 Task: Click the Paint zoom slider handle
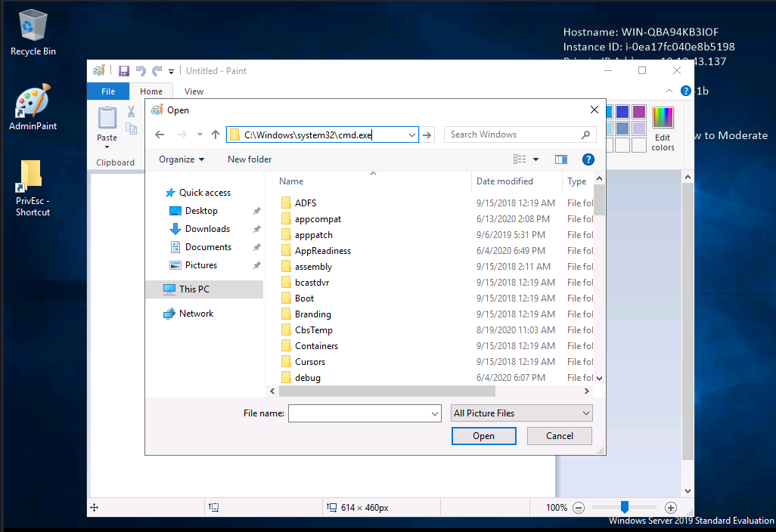tap(625, 507)
